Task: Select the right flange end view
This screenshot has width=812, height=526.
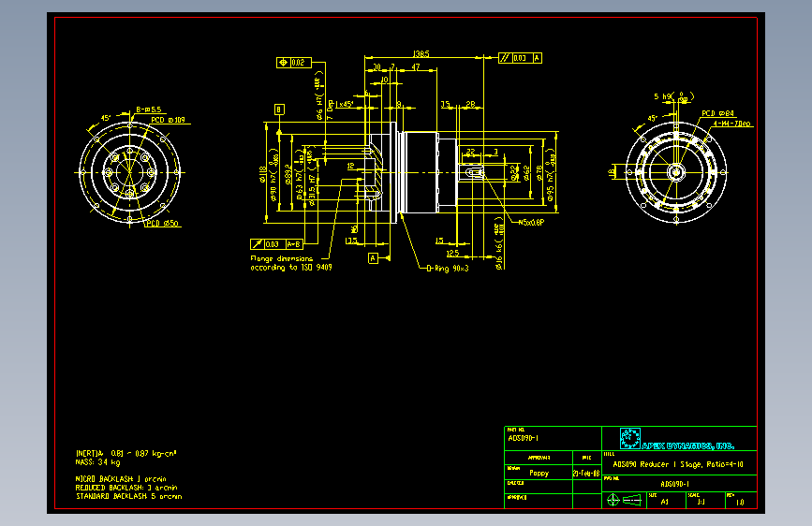Action: coord(676,172)
